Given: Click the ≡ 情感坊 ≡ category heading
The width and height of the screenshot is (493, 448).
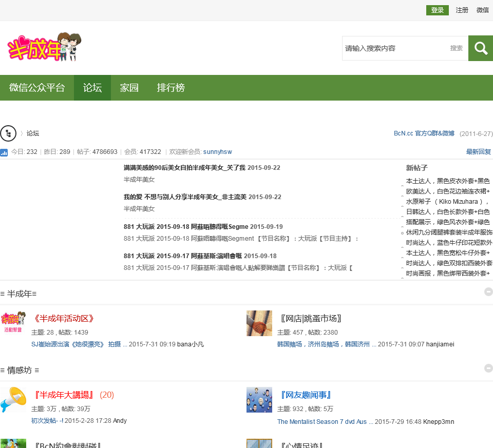Looking at the screenshot, I should pyautogui.click(x=20, y=370).
